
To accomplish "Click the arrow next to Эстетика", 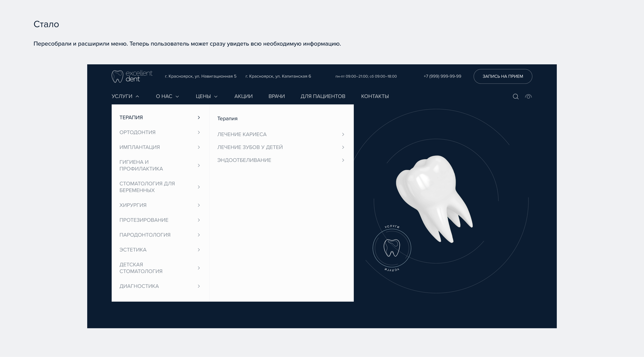I will (199, 250).
